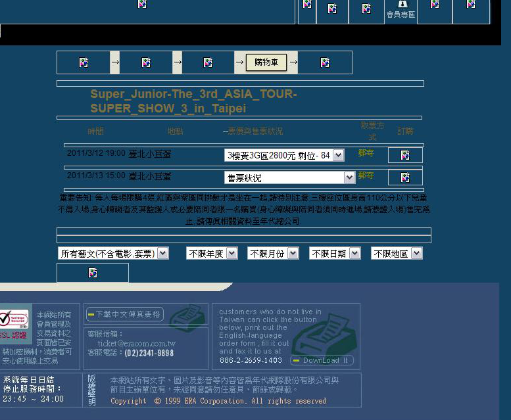Click broken image cell immediately left of 會員專區
Screen dimensions: 511x420
point(366,11)
